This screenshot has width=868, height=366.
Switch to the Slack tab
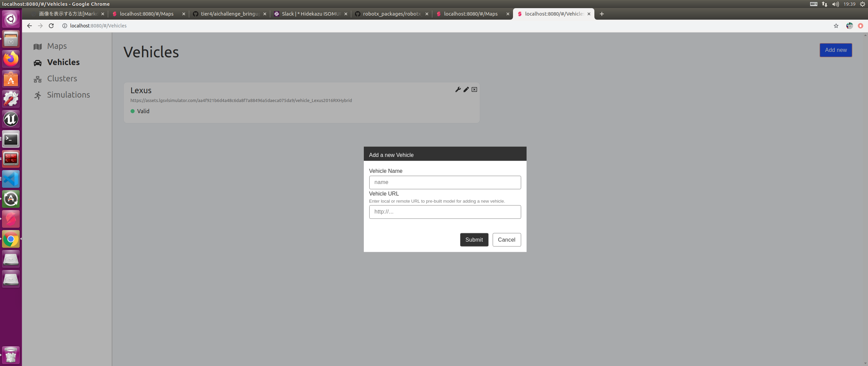pos(310,14)
